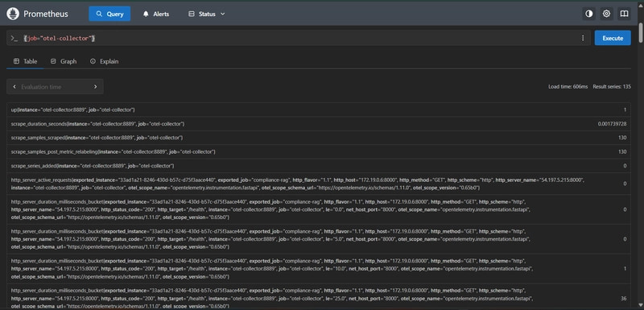Screen dimensions: 644x310
Task: Click the query prompt terminal icon
Action: [14, 38]
